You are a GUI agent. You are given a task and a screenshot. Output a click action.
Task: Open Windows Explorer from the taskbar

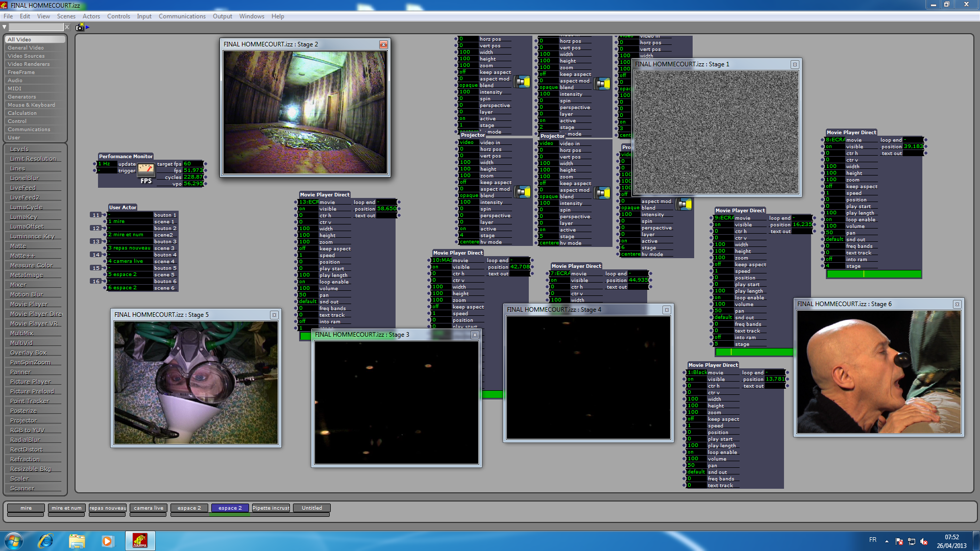[77, 541]
